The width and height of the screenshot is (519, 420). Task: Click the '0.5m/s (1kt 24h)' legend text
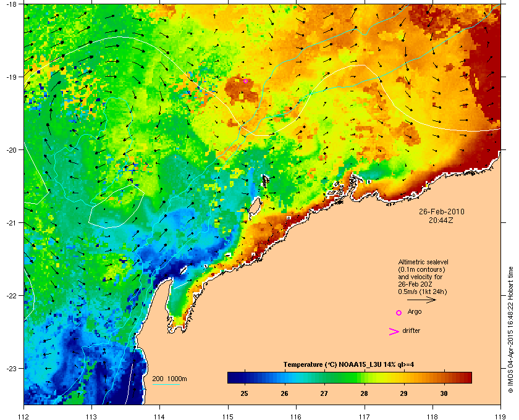click(423, 292)
